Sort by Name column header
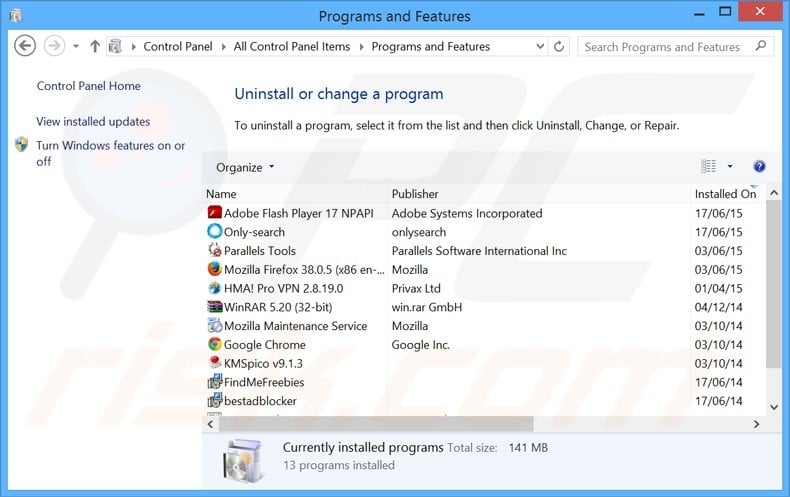Viewport: 790px width, 497px height. click(221, 194)
